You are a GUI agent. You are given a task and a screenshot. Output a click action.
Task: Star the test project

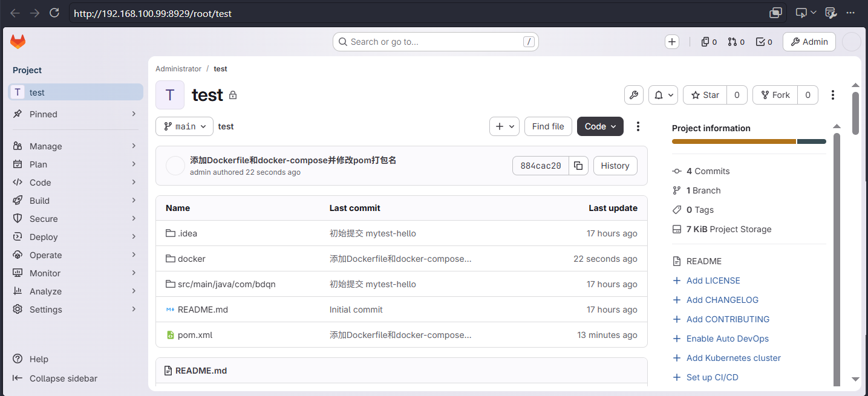point(705,95)
